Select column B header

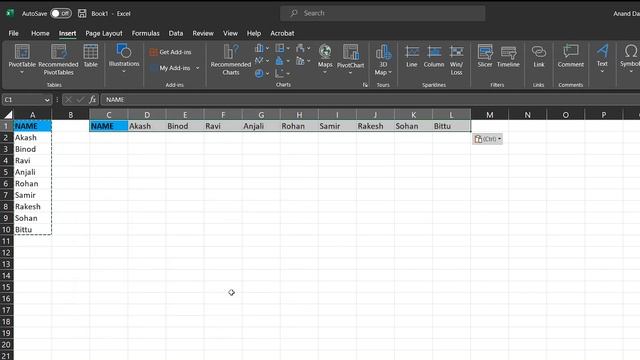click(x=71, y=115)
